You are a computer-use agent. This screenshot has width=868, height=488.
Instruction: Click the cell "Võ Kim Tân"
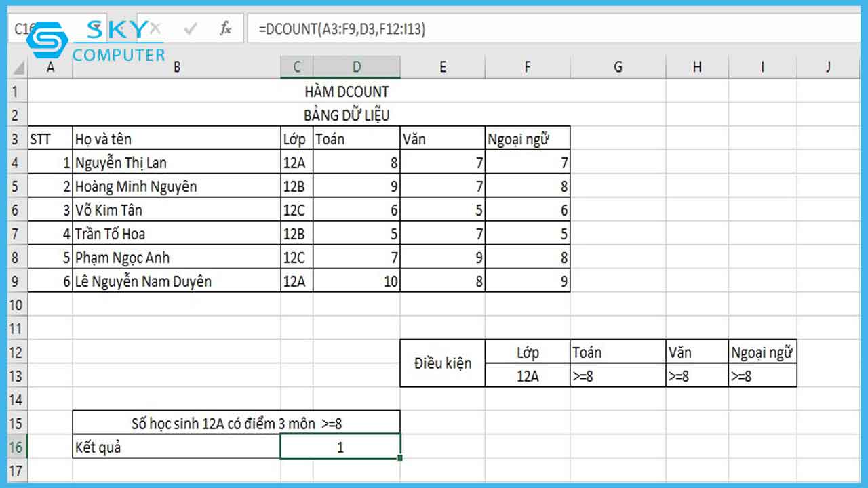tap(176, 209)
